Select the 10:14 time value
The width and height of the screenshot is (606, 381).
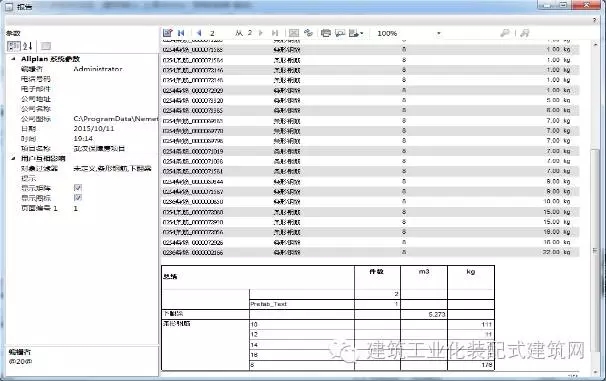83,139
